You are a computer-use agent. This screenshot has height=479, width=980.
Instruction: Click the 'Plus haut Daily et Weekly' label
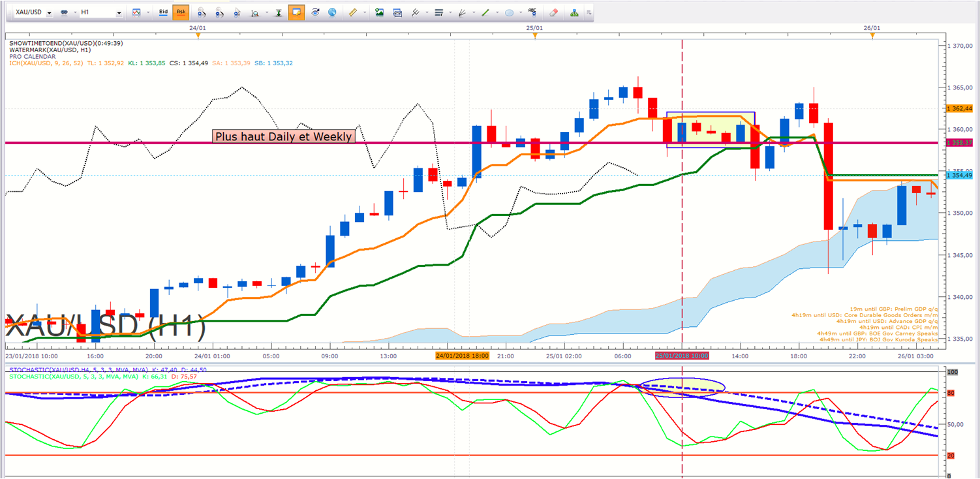(283, 136)
